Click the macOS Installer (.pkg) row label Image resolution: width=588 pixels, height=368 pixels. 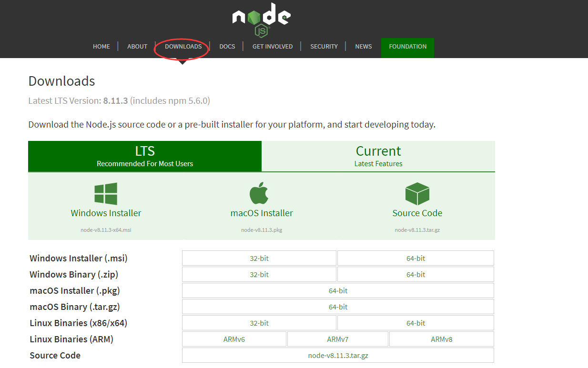(x=75, y=290)
